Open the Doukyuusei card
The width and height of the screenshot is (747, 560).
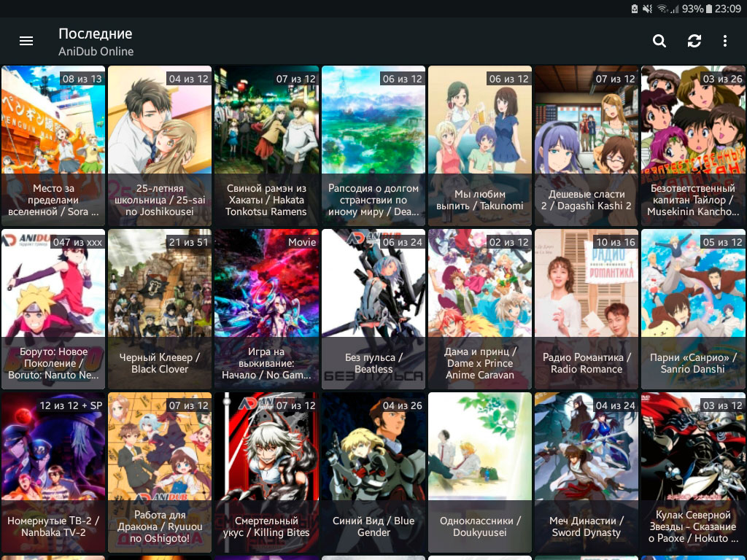[480, 472]
